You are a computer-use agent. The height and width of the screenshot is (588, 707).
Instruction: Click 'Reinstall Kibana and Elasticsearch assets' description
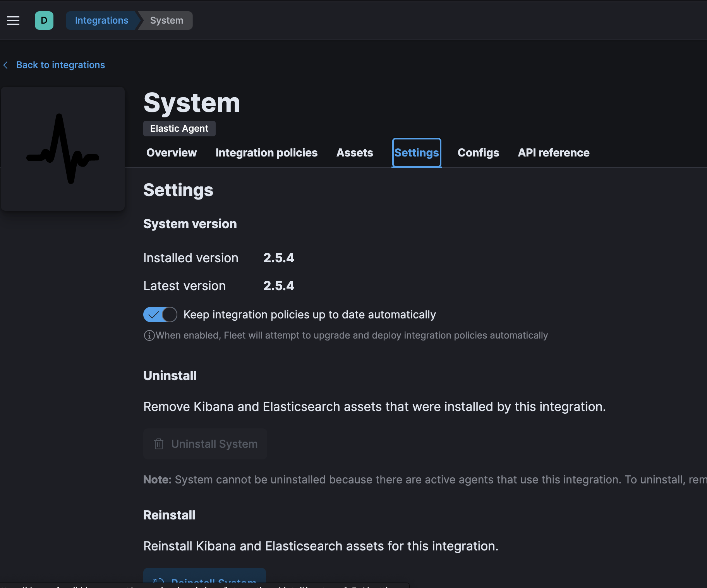321,546
